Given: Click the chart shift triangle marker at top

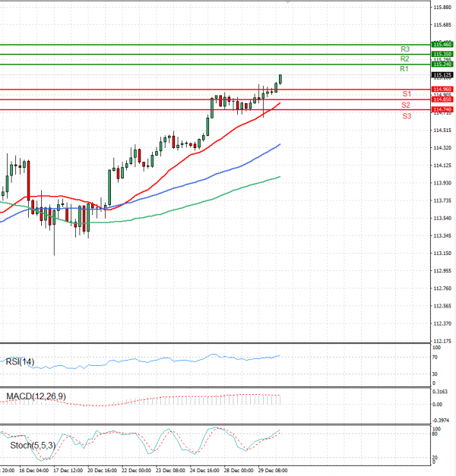Looking at the screenshot, I should tap(287, 3).
